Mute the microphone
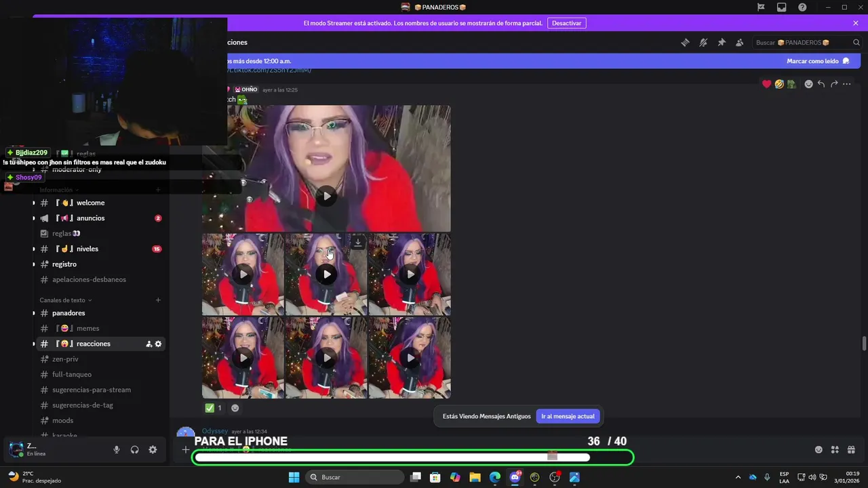Viewport: 868px width, 488px height. point(117,449)
